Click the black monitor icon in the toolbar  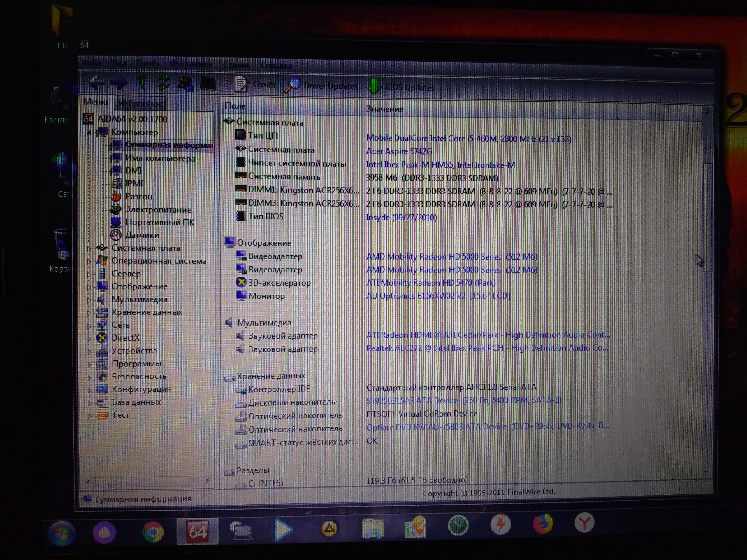point(208,84)
